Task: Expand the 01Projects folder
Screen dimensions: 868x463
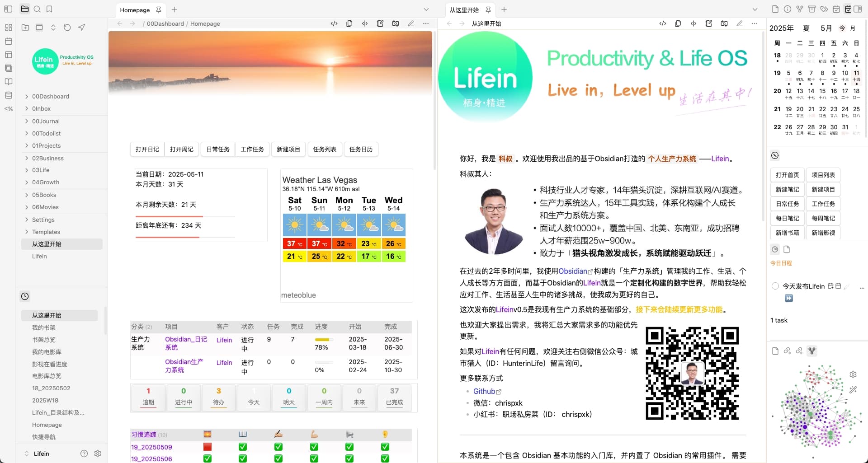Action: 27,145
